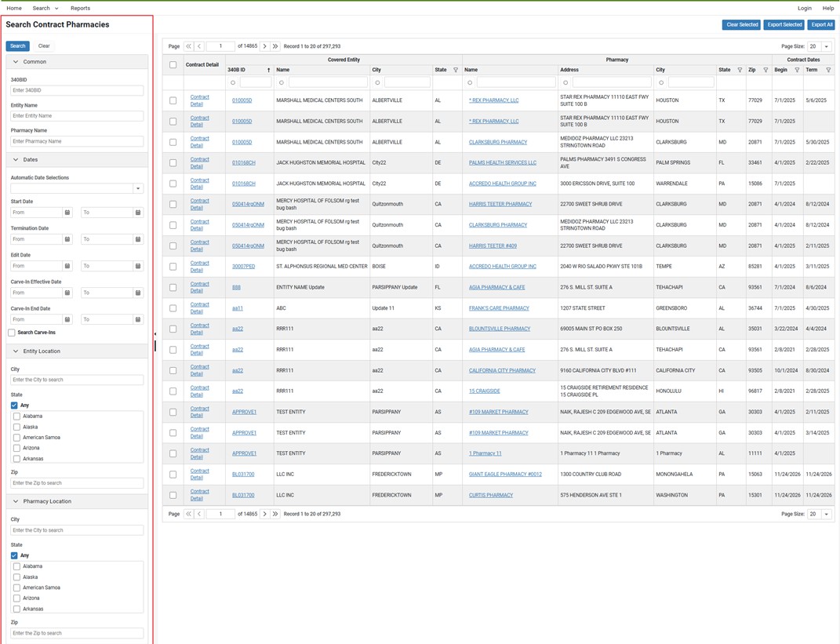Enable the Search Carve-Ins checkbox
This screenshot has width=840, height=644.
(13, 333)
